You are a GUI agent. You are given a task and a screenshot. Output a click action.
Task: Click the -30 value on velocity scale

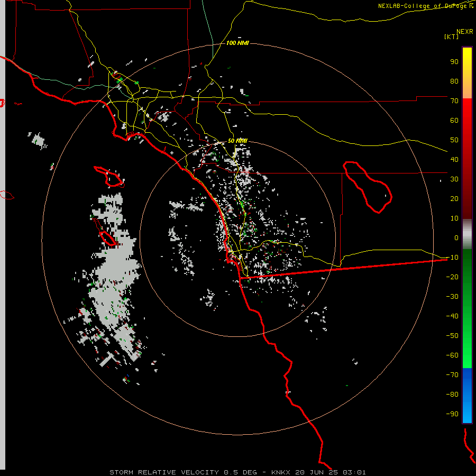pyautogui.click(x=452, y=297)
